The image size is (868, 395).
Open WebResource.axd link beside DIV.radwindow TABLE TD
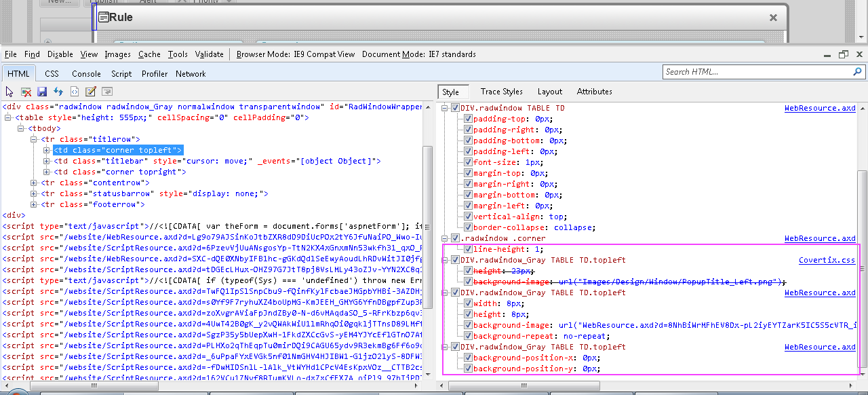click(x=821, y=108)
